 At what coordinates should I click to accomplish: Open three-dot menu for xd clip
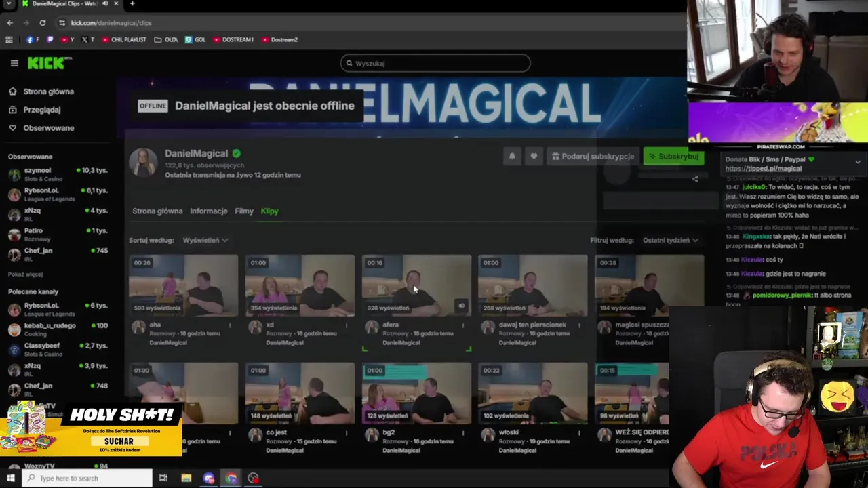tap(347, 325)
